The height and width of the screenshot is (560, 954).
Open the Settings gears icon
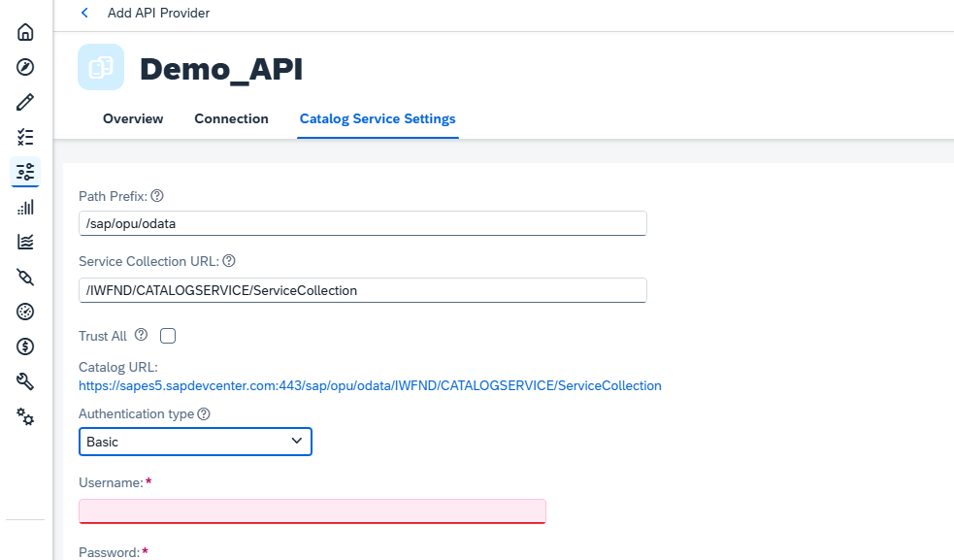point(25,417)
